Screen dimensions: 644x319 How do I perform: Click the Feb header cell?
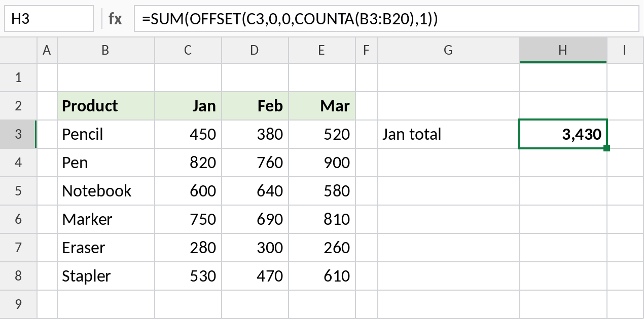pos(255,106)
